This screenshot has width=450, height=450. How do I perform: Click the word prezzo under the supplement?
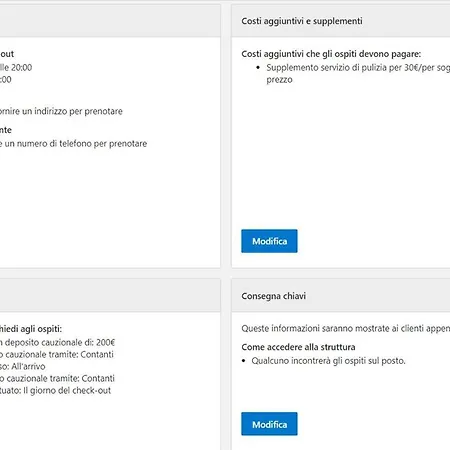279,80
